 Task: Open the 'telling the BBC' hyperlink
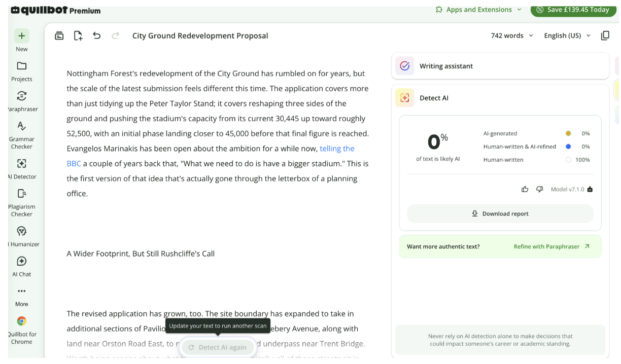337,149
